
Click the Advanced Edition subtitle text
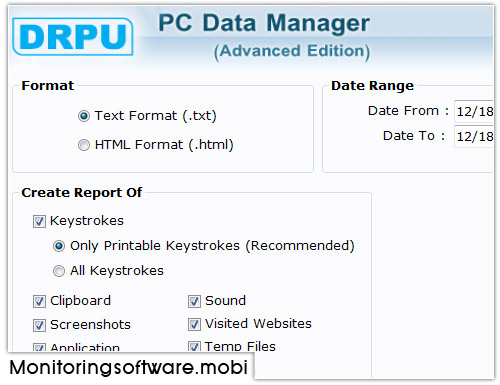pos(292,51)
